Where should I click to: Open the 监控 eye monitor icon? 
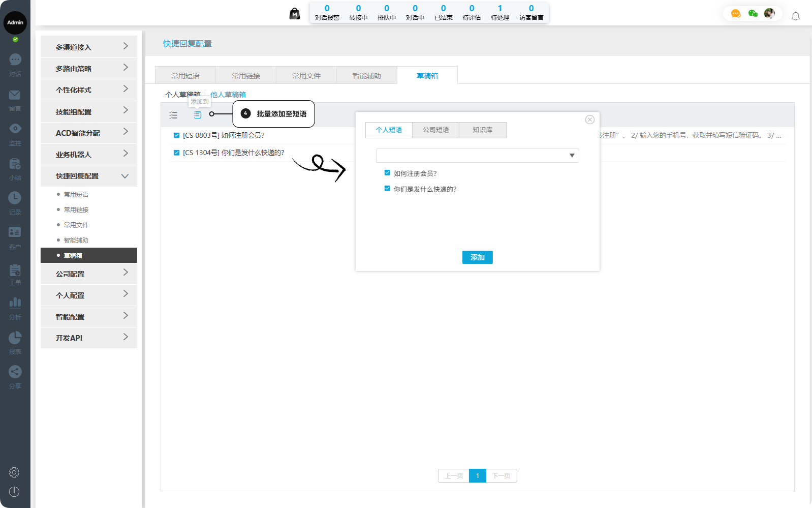[x=15, y=129]
